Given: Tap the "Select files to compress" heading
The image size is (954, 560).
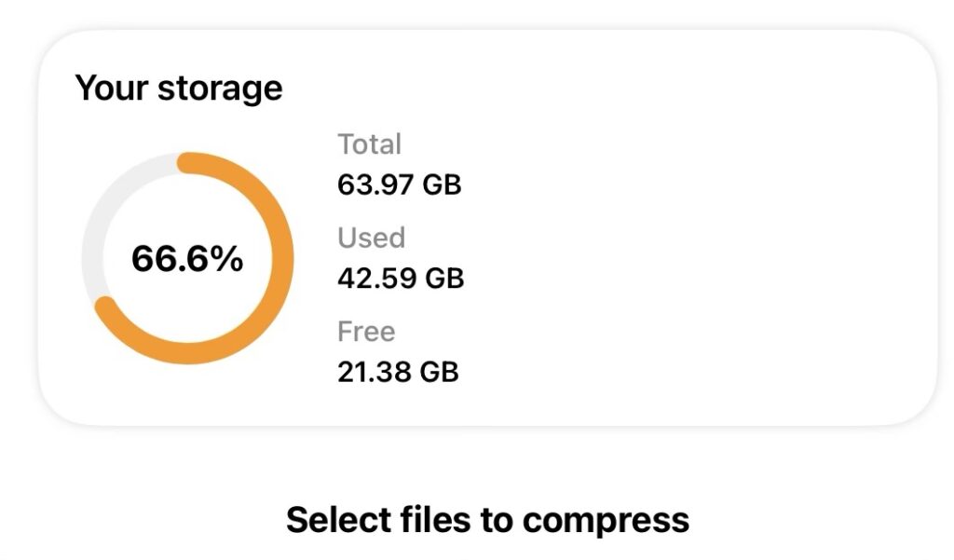Looking at the screenshot, I should [487, 520].
